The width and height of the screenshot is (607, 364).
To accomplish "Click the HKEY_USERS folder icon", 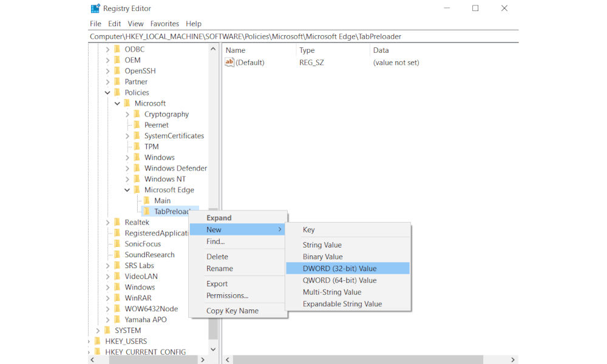I will 98,341.
